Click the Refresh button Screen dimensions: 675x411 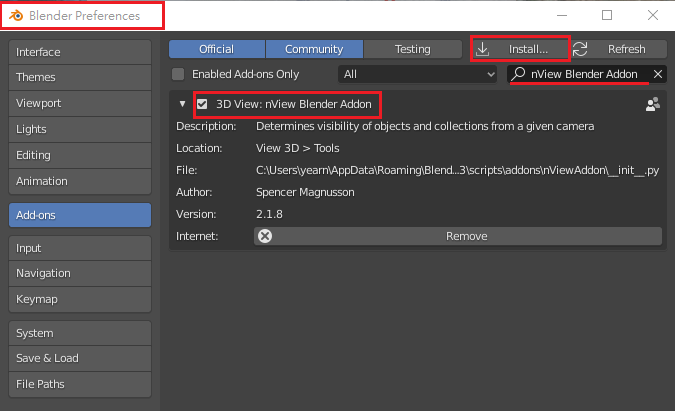[619, 49]
